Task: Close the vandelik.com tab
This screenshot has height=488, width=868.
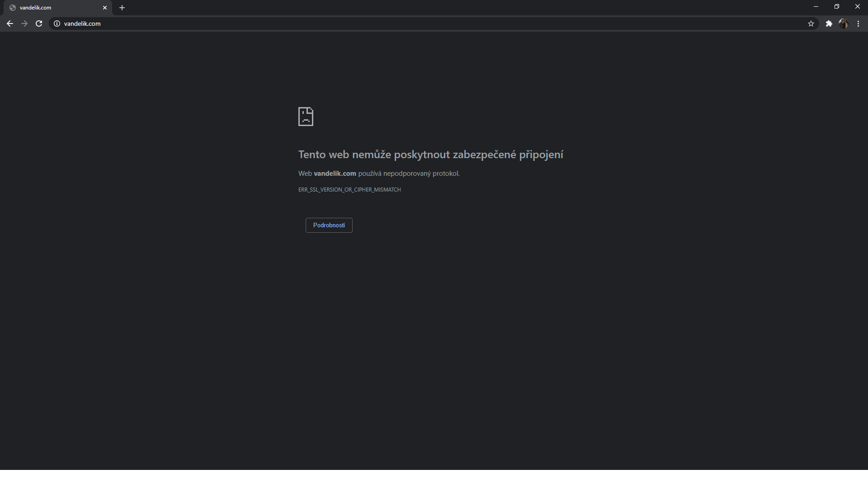Action: (105, 8)
